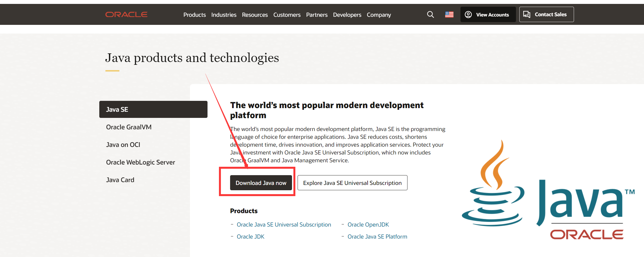Open the Resources menu
The image size is (644, 257).
click(255, 15)
